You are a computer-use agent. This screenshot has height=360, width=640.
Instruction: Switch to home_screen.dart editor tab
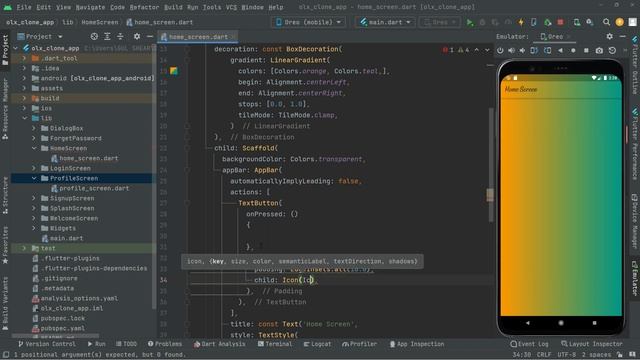[198, 37]
